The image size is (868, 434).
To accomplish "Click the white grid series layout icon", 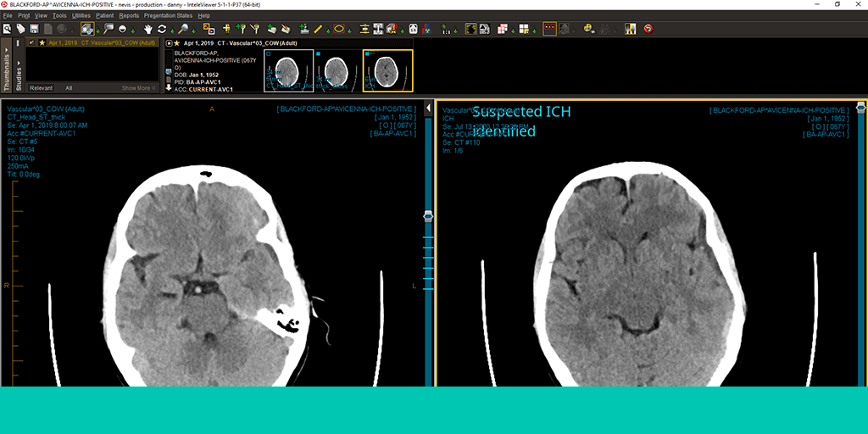I will 524,29.
